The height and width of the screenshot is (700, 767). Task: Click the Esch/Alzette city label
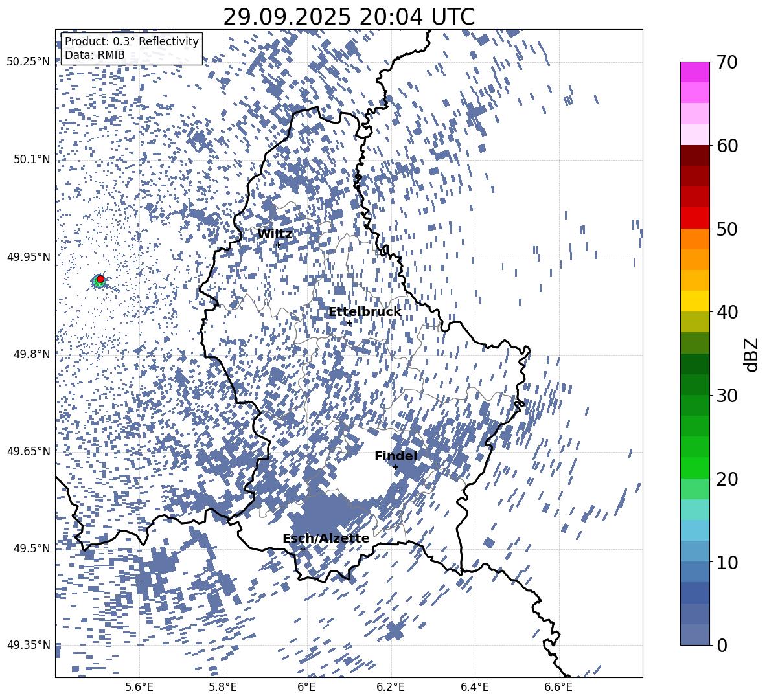coord(326,538)
